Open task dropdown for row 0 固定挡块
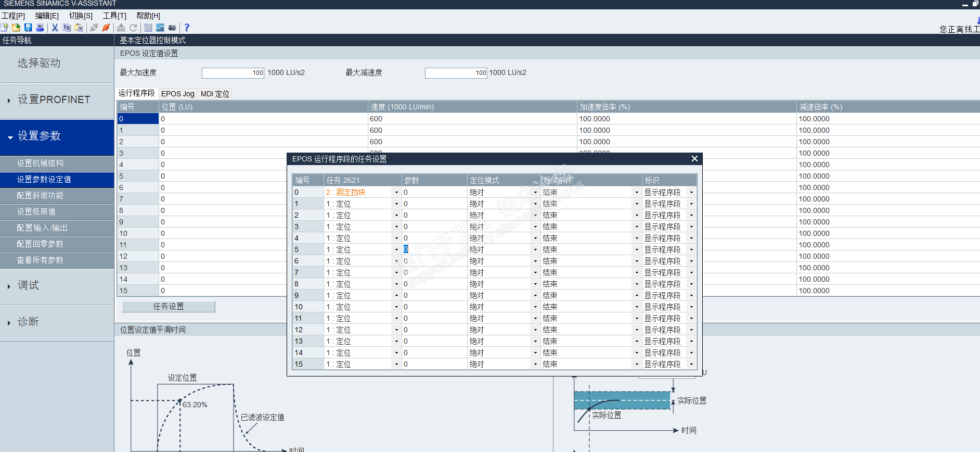Screen dimensions: 980x452 pos(396,193)
